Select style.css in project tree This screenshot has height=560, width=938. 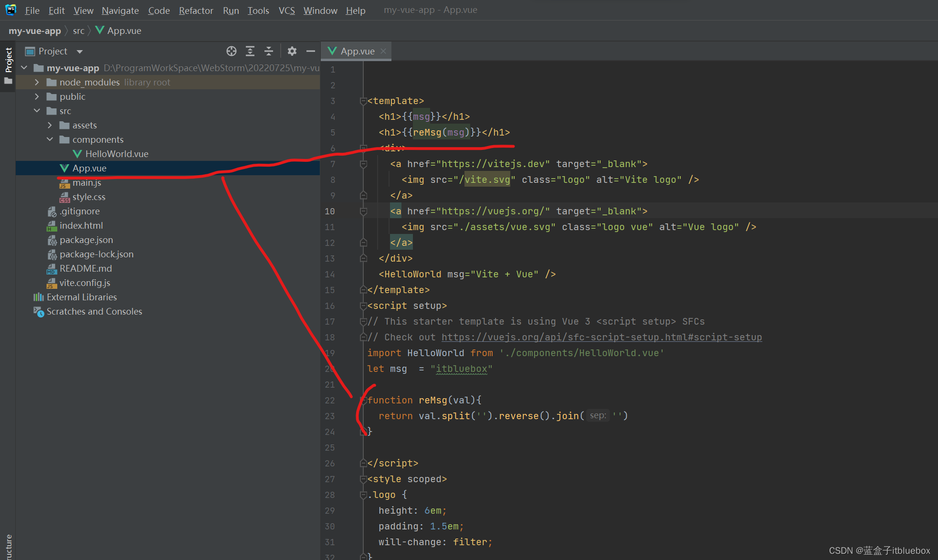pos(89,197)
